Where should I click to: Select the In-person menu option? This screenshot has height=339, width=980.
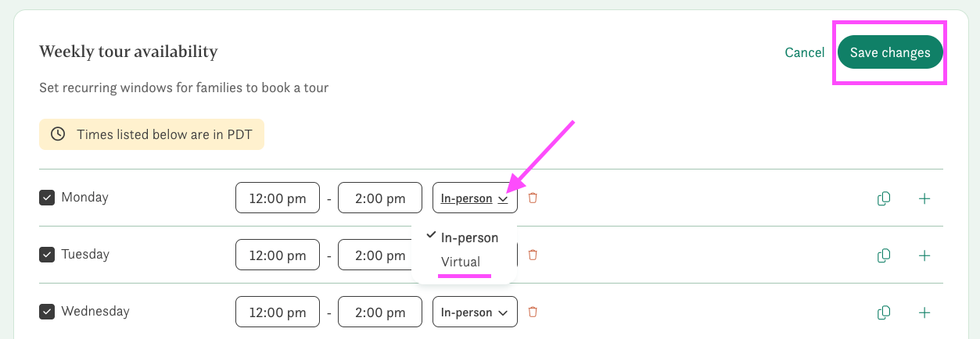point(469,237)
